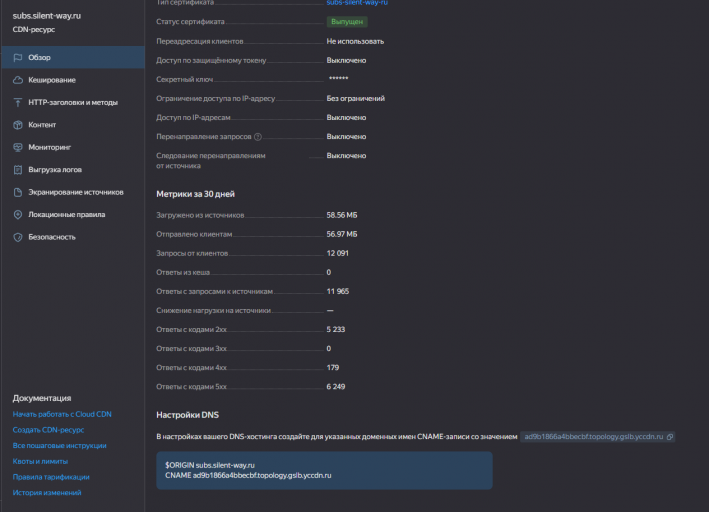Click 'Не использовать' client redirect value
Viewport: 709px width, 512px height.
coord(355,42)
